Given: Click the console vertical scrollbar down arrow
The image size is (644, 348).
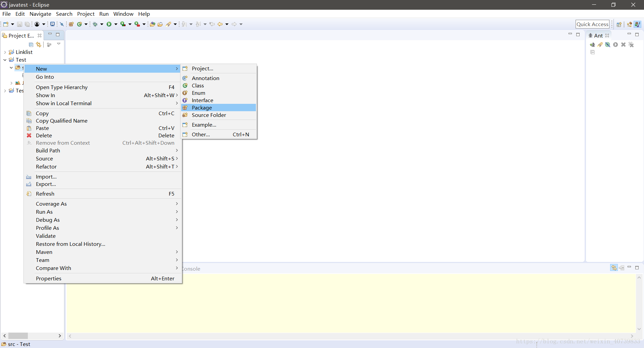Looking at the screenshot, I should (x=639, y=329).
